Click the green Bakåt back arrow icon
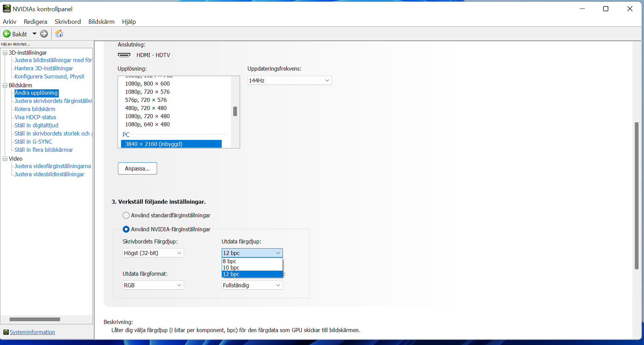 (7, 34)
